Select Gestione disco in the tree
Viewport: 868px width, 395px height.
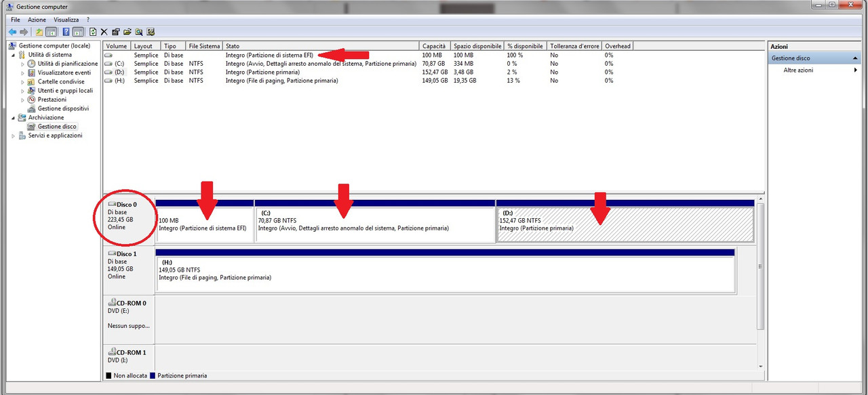pos(57,127)
